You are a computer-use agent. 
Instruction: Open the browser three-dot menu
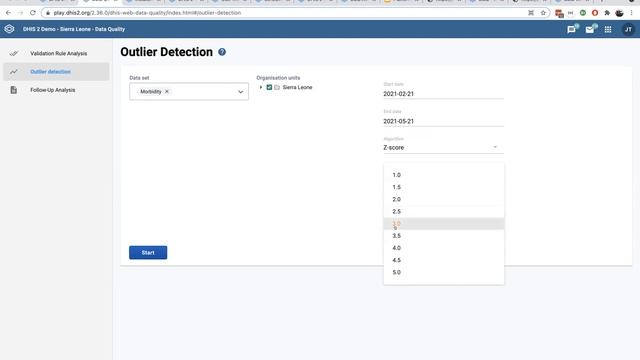(631, 13)
